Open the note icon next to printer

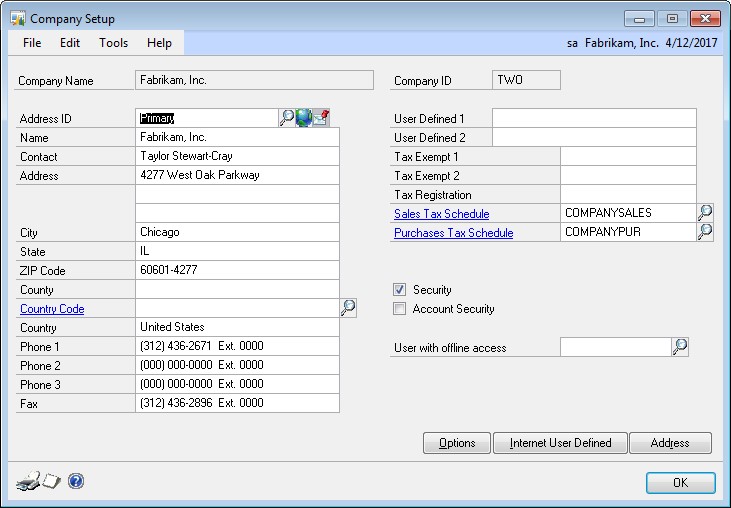point(51,481)
